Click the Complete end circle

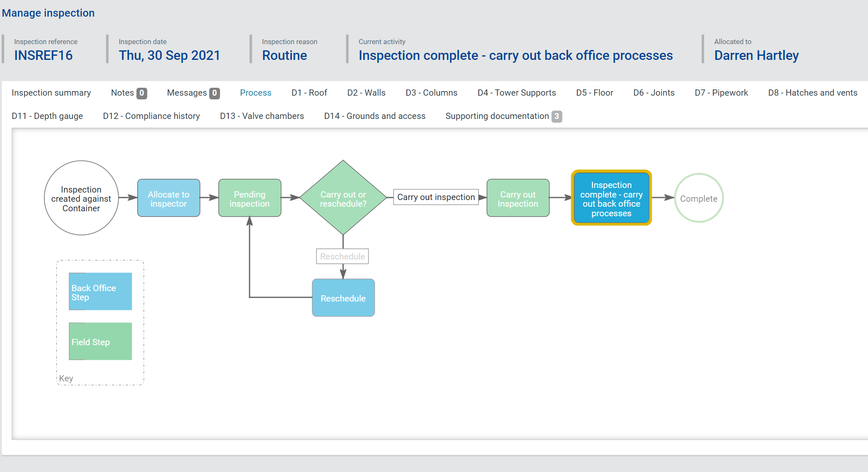[x=698, y=198]
